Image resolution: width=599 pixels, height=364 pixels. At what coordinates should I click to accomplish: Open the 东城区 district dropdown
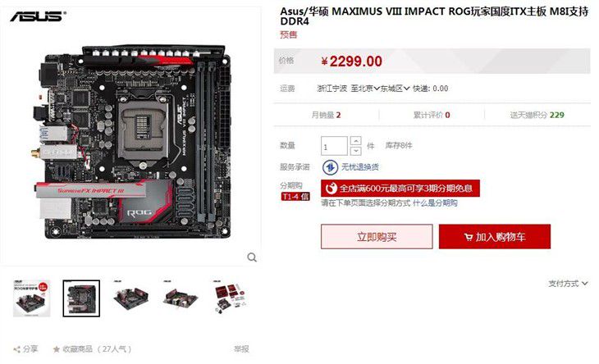pos(395,89)
